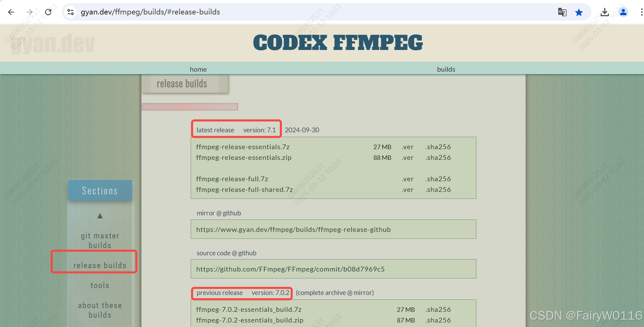
Task: Click the 'version: 7.1' text
Action: [259, 130]
